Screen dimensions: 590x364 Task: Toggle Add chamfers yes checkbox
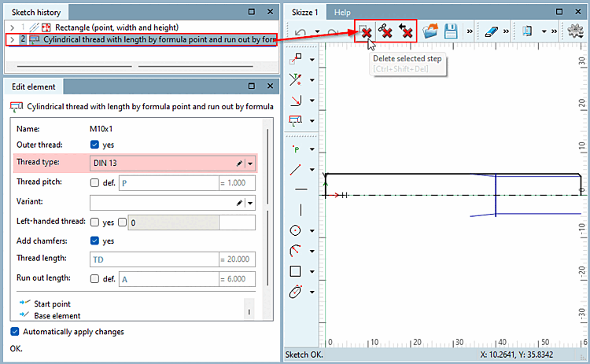94,241
